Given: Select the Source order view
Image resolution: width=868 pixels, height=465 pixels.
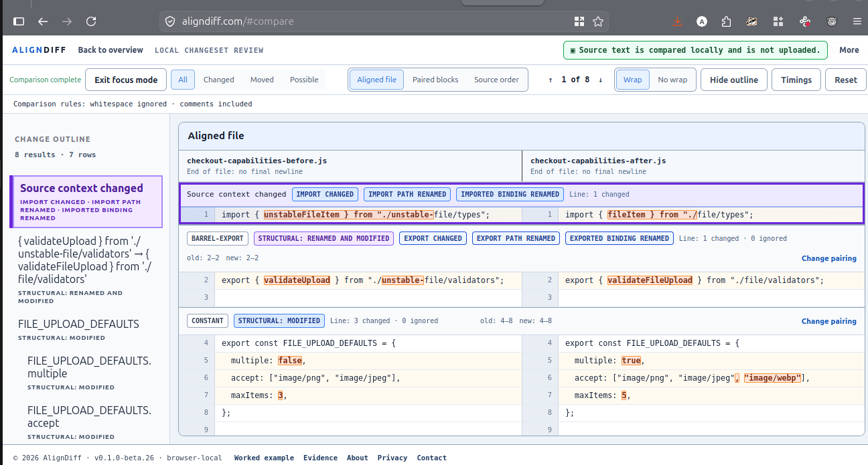Looking at the screenshot, I should pyautogui.click(x=496, y=80).
